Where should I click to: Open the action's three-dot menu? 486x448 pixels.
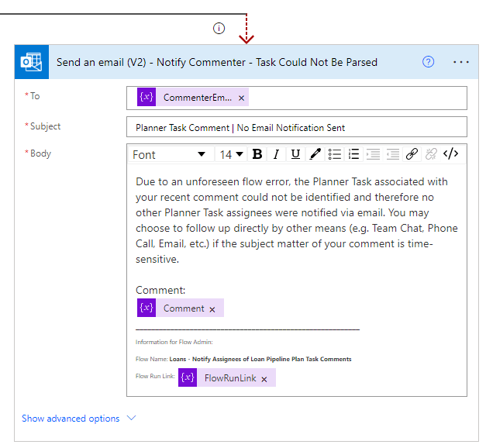click(461, 62)
